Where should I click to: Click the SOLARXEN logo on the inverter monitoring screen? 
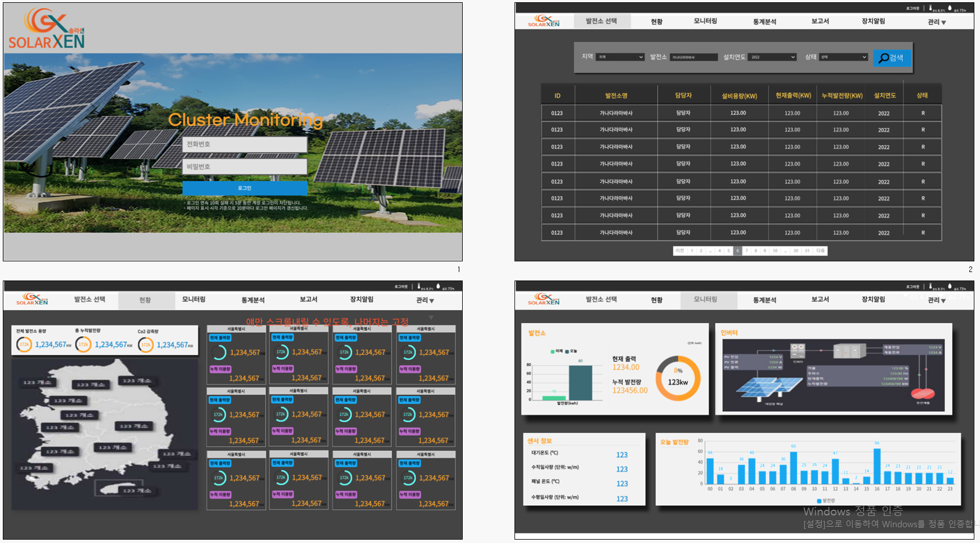[x=544, y=299]
